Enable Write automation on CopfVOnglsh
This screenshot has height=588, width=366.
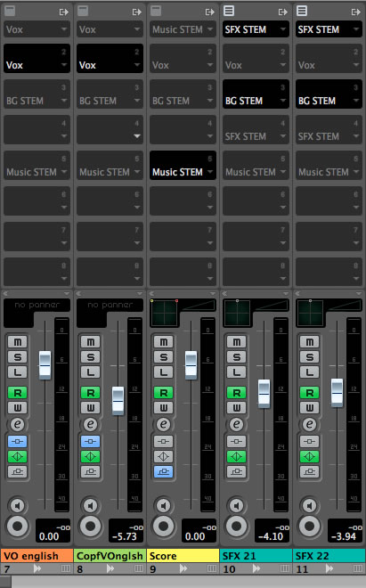click(x=90, y=408)
